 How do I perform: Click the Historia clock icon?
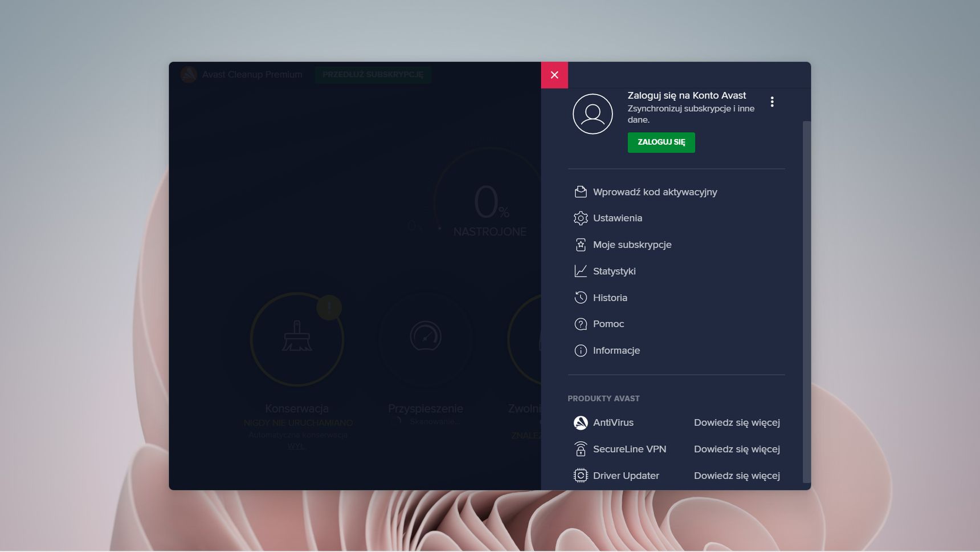click(x=581, y=297)
